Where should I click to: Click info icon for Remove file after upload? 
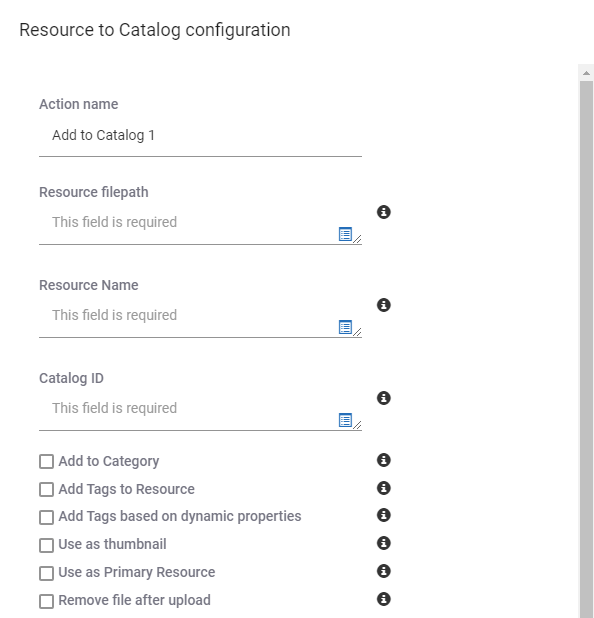(384, 599)
